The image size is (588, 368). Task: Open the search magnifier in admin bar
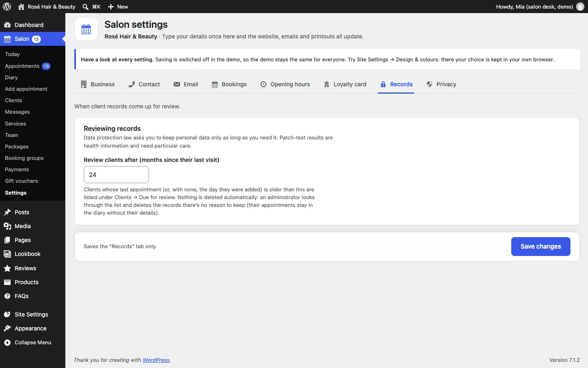pos(85,7)
